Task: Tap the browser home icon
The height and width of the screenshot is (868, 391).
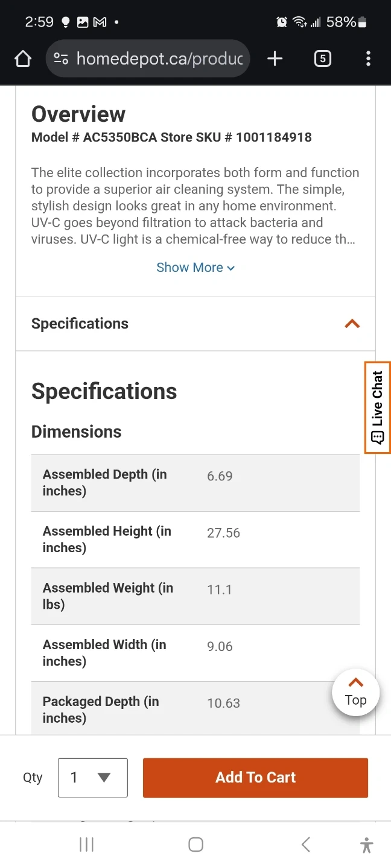Action: click(23, 58)
